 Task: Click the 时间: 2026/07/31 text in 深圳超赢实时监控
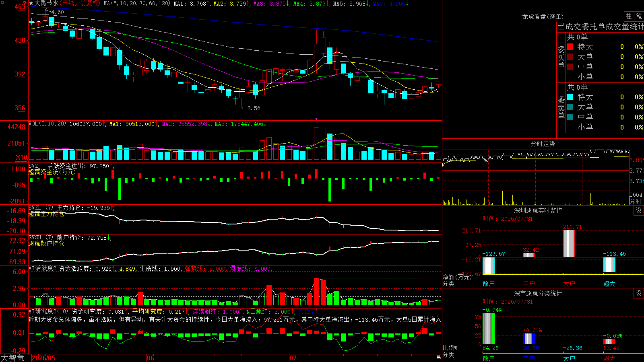click(x=508, y=219)
